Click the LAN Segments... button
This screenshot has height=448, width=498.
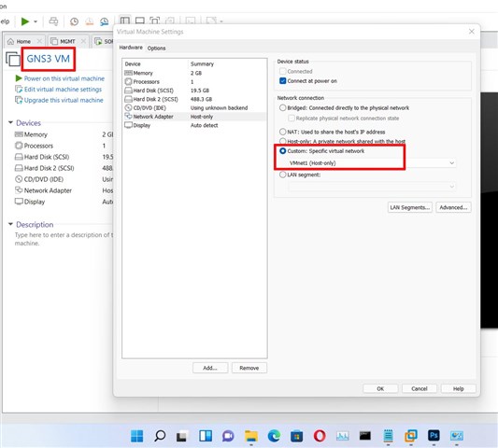410,207
